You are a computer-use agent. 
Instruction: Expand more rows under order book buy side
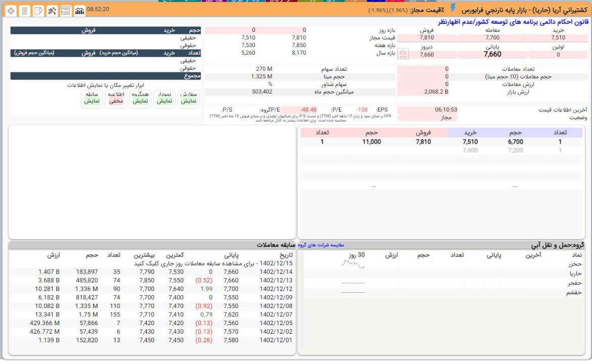[x=515, y=186]
